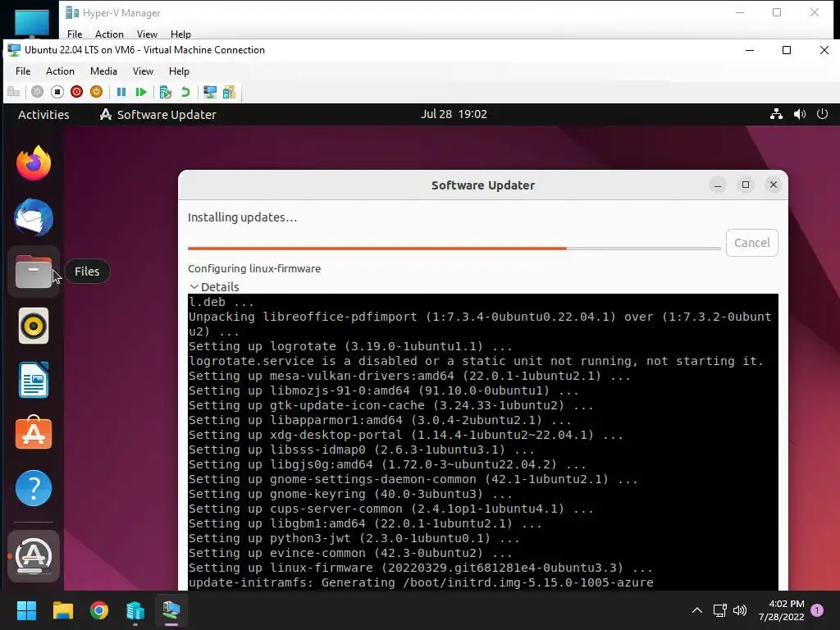The image size is (840, 630).
Task: Click the network icon in Ubuntu top bar
Action: [x=776, y=114]
